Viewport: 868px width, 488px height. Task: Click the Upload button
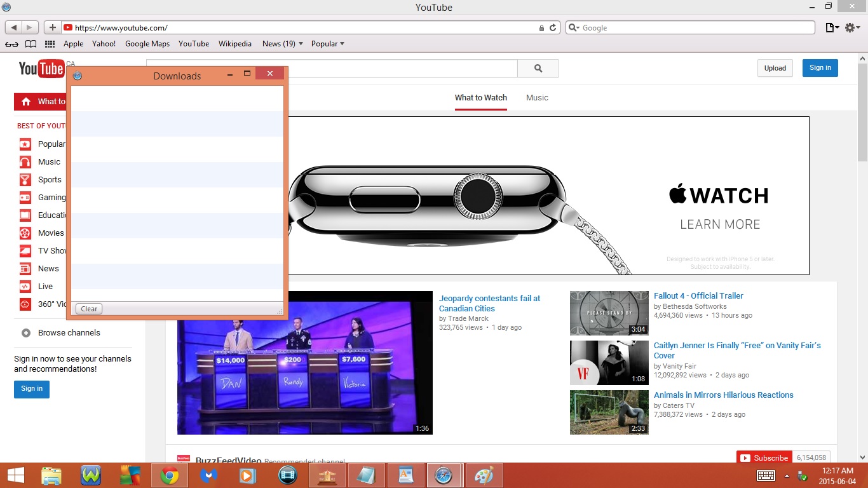[x=775, y=68]
